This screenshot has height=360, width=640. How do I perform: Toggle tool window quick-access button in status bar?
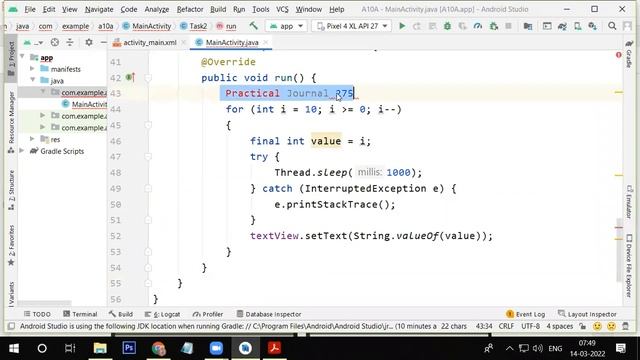11,326
